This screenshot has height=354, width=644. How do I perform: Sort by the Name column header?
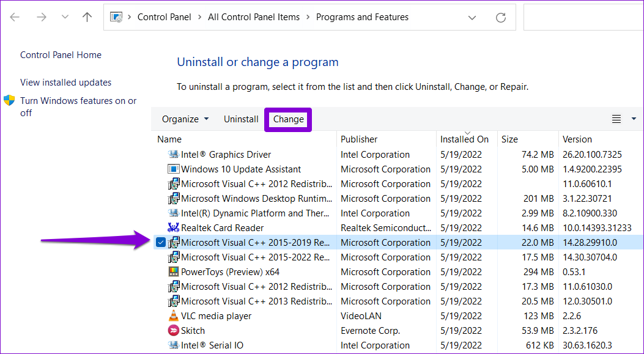click(169, 139)
